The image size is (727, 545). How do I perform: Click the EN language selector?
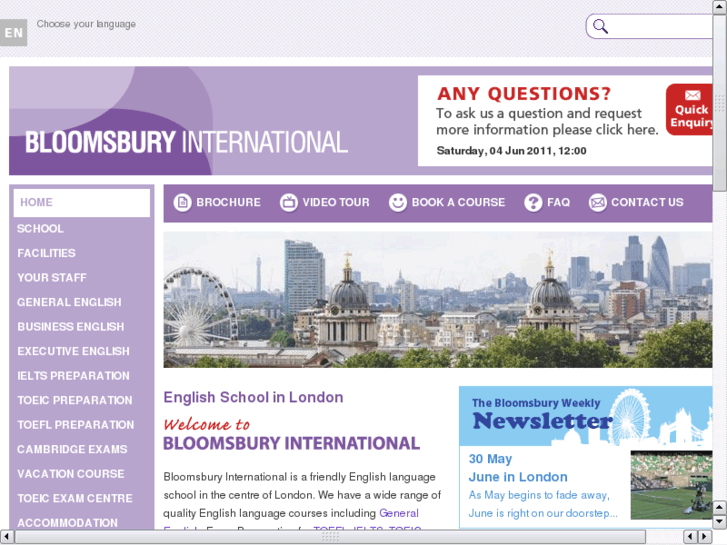pyautogui.click(x=13, y=32)
